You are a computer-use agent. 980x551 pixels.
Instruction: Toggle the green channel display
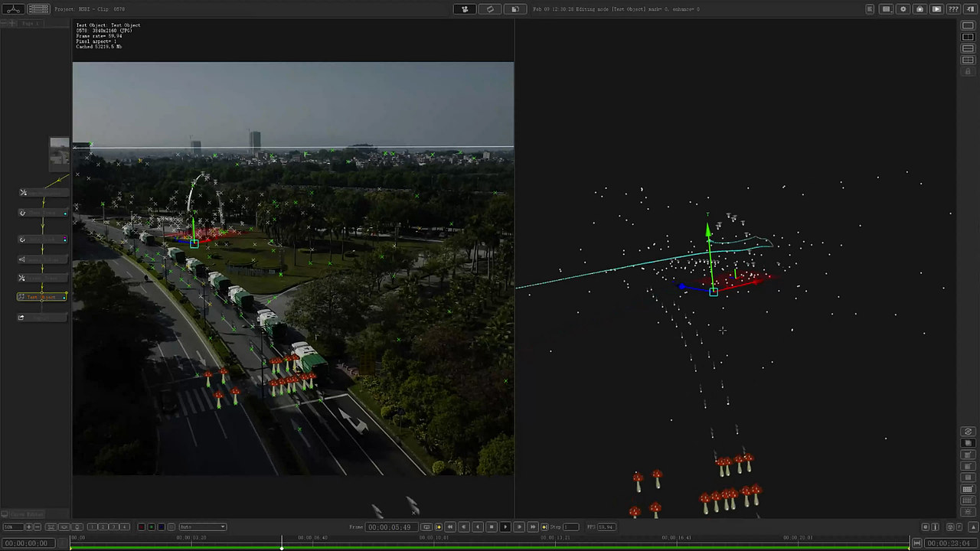(151, 527)
